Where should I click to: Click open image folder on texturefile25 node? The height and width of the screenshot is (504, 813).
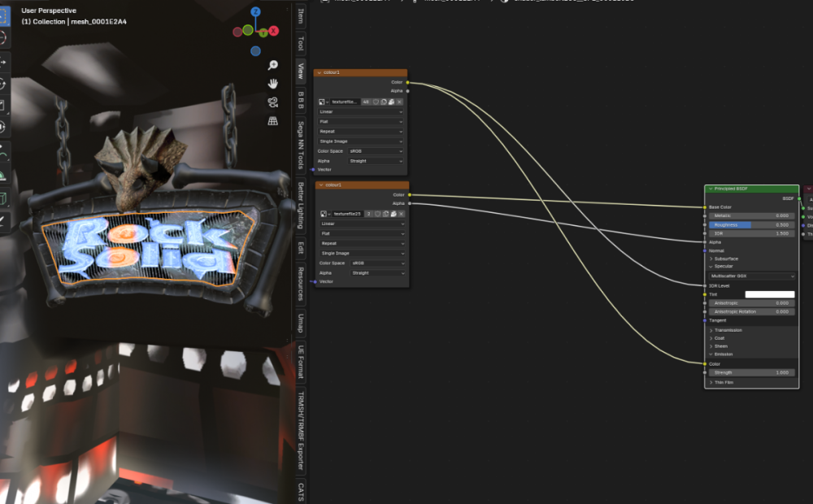pyautogui.click(x=393, y=214)
